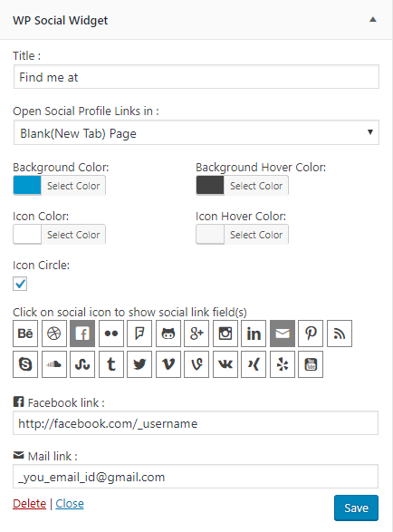This screenshot has width=393, height=532.
Task: Select the Xing social icon
Action: coord(254,364)
